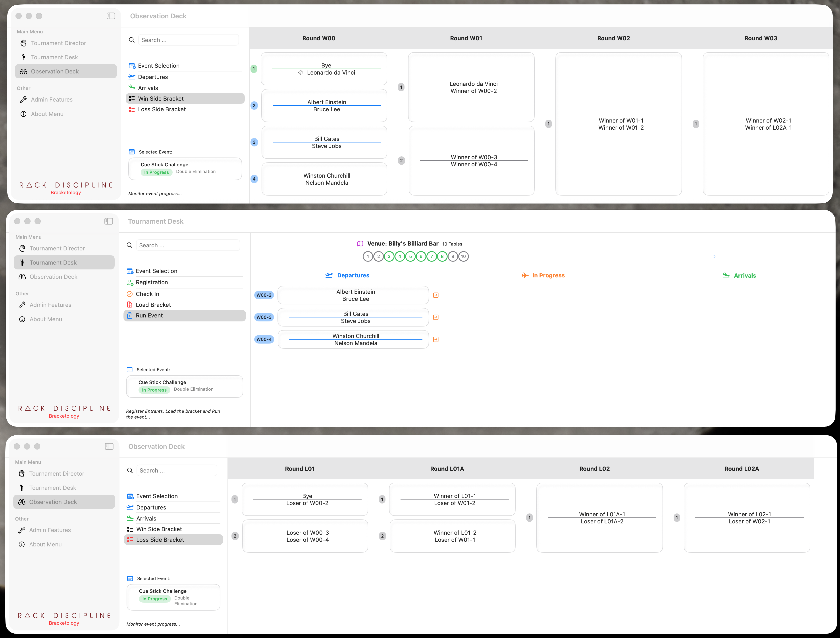
Task: Select the Venue map icon beside Billy's Billiard Bar
Action: (360, 243)
